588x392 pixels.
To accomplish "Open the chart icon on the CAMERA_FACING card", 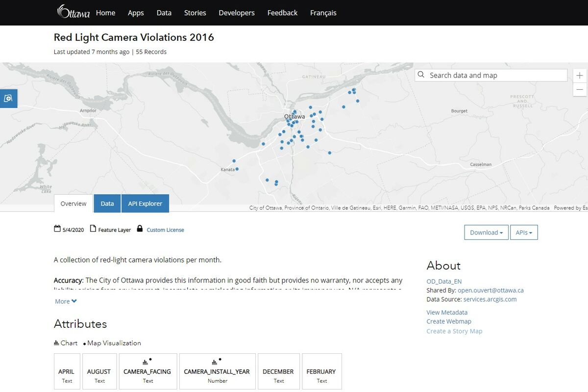I will pos(146,362).
